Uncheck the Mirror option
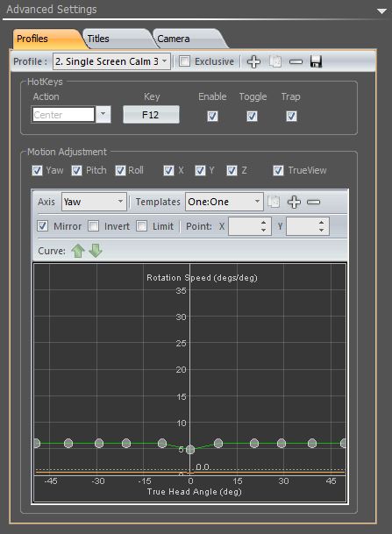Viewport: 392px width, 534px height. coord(43,226)
